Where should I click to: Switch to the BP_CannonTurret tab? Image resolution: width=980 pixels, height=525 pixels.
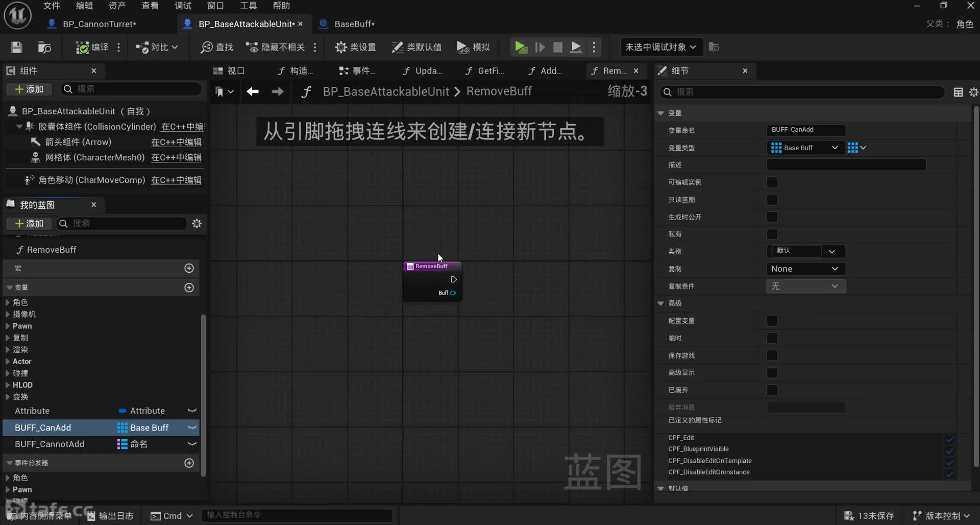coord(99,24)
